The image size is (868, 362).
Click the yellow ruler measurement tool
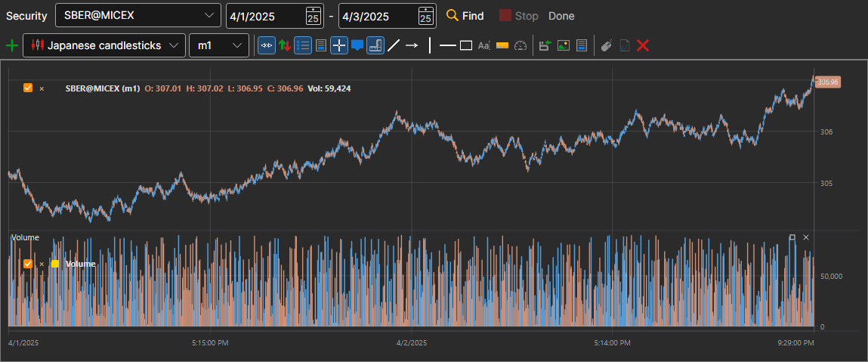[502, 45]
